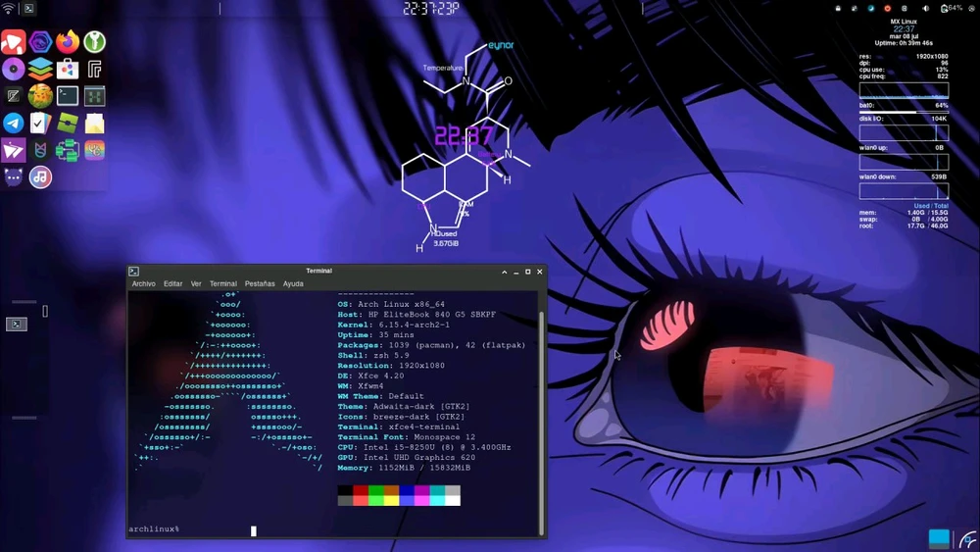Launch Firefox from the desktop icons
The height and width of the screenshot is (552, 980).
(68, 42)
